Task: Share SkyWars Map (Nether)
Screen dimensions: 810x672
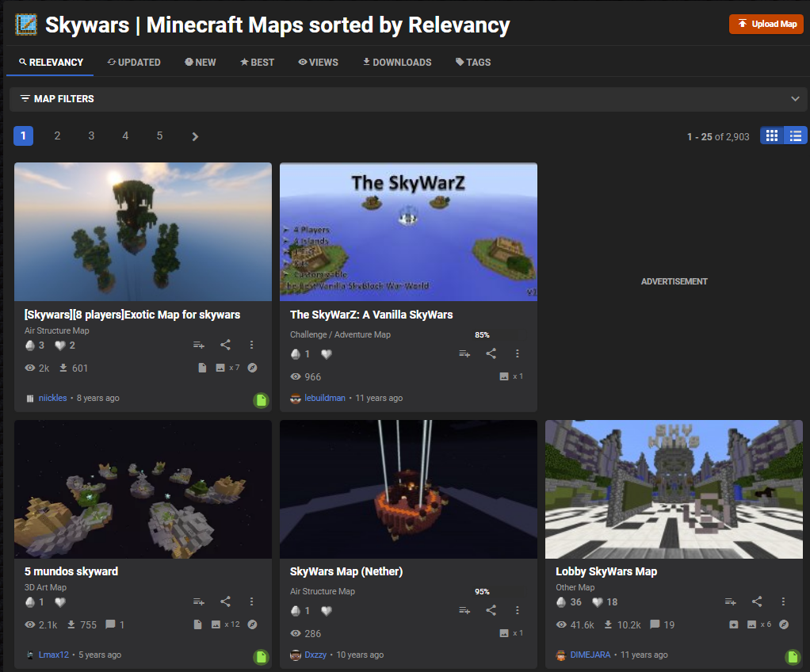Action: click(491, 610)
